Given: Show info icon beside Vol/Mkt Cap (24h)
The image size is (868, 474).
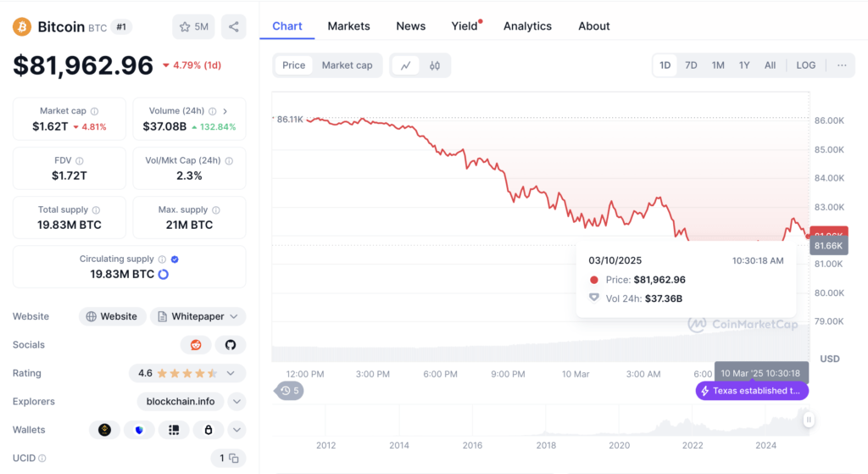Looking at the screenshot, I should click(229, 160).
